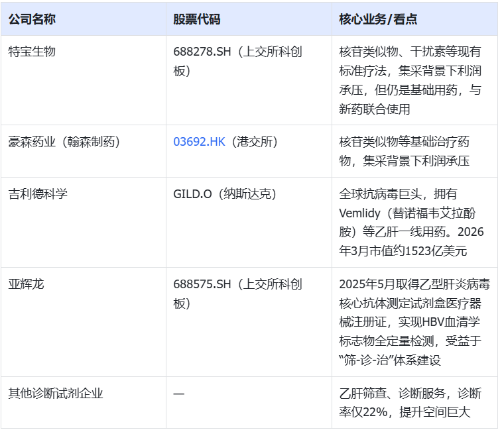Select the 股票代码 column header
The width and height of the screenshot is (504, 432).
[249, 19]
